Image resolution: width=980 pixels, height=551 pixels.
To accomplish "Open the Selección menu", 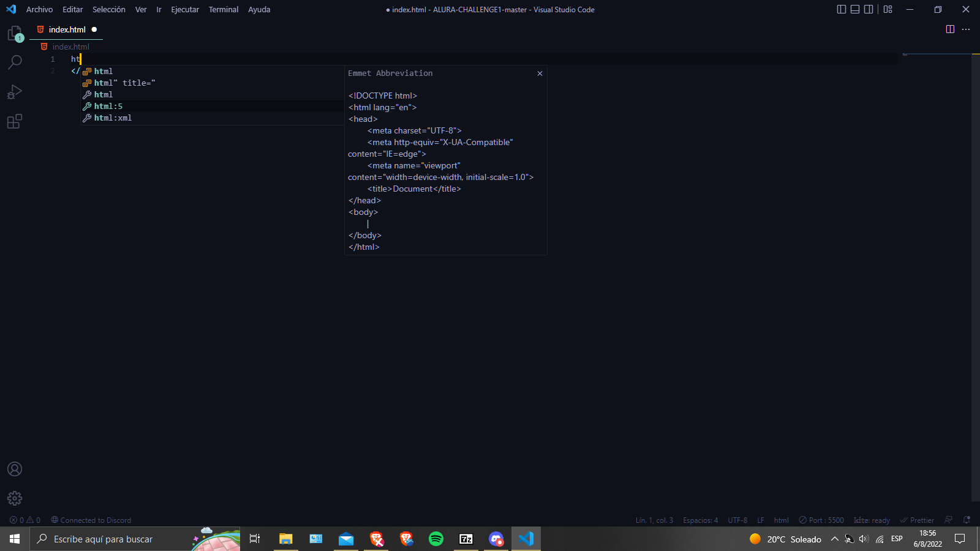I will click(x=109, y=9).
